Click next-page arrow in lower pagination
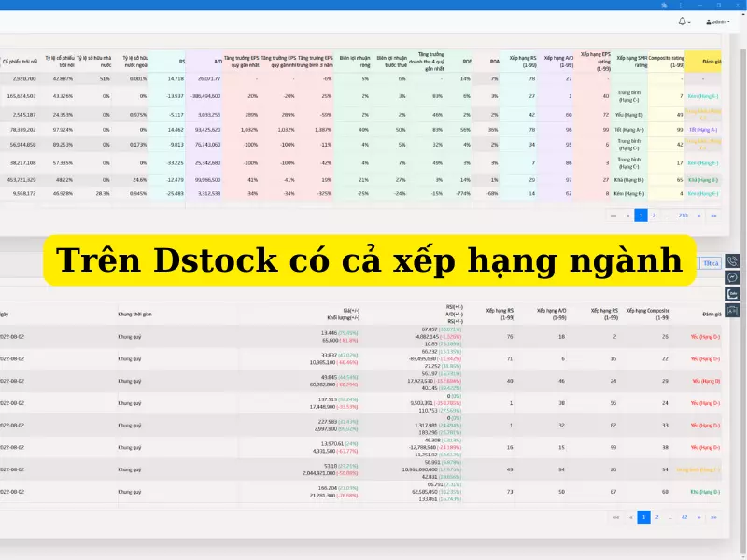 pos(698,517)
